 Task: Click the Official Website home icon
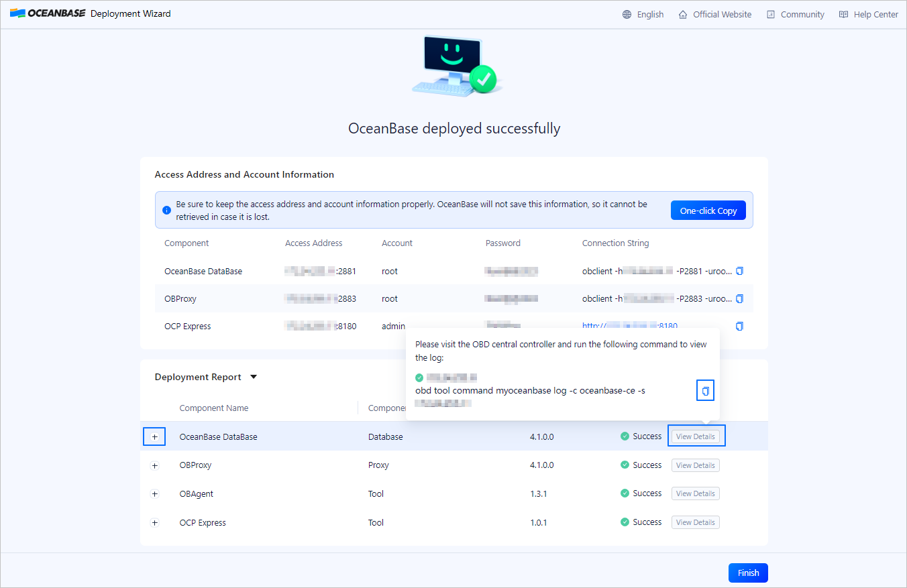coord(683,14)
